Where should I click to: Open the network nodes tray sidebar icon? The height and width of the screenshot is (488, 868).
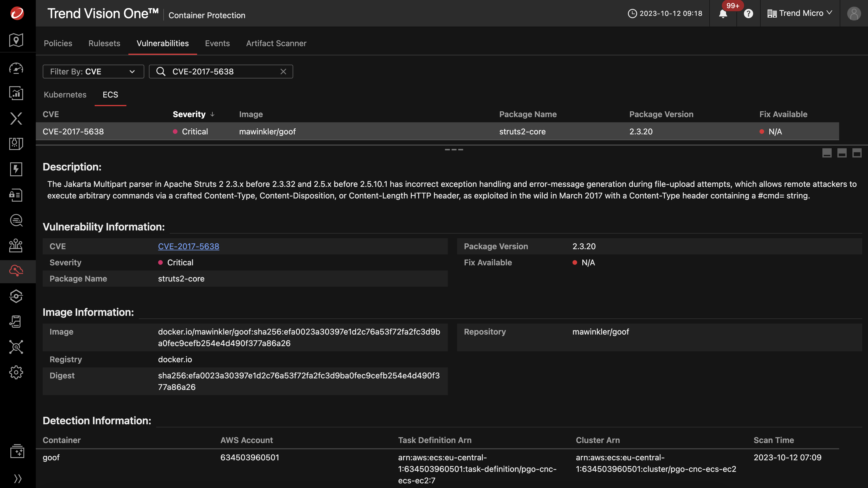(x=16, y=245)
